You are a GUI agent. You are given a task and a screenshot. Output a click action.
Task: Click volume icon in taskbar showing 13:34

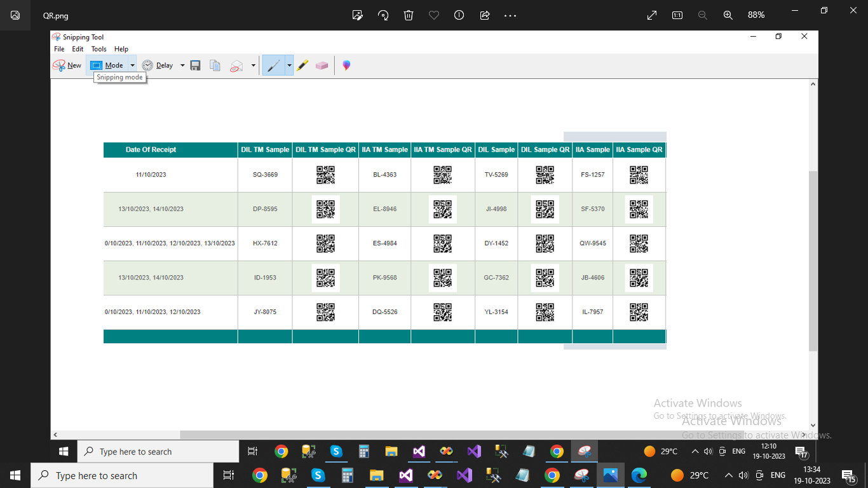[x=744, y=475]
